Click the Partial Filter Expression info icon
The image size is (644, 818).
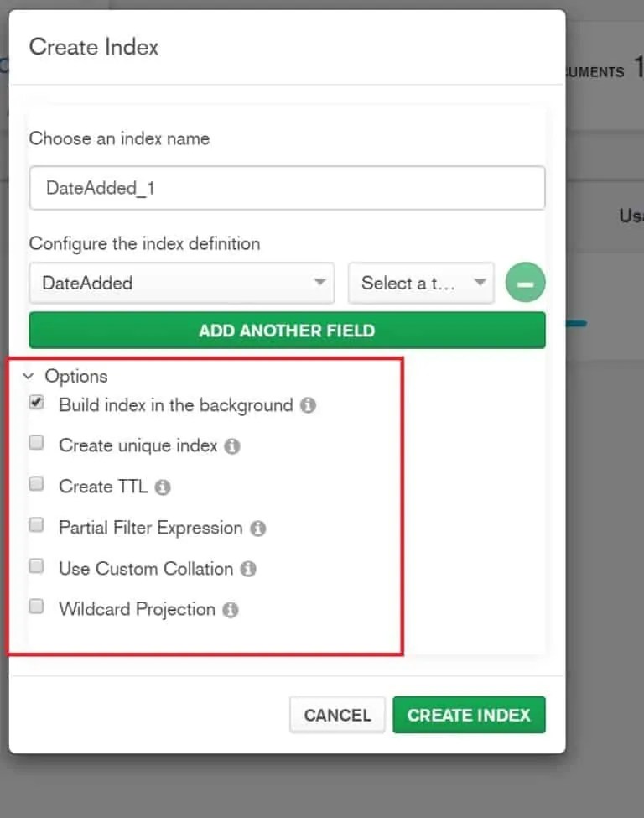tap(257, 528)
